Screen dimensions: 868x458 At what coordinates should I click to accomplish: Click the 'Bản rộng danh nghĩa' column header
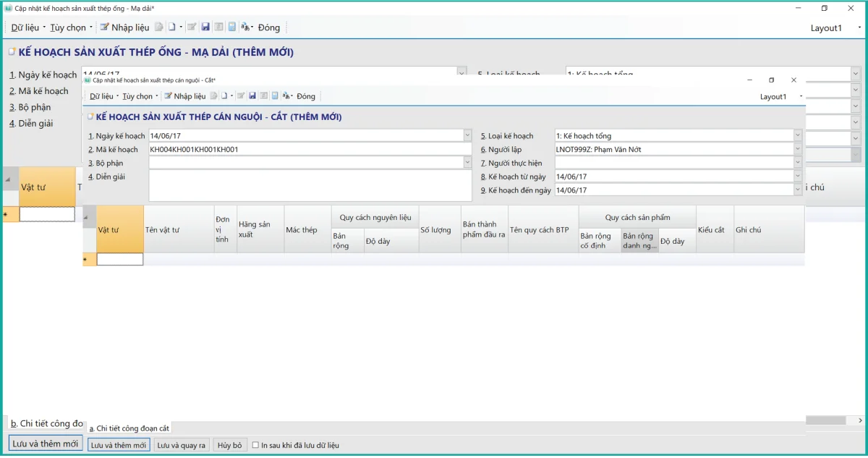(x=639, y=241)
